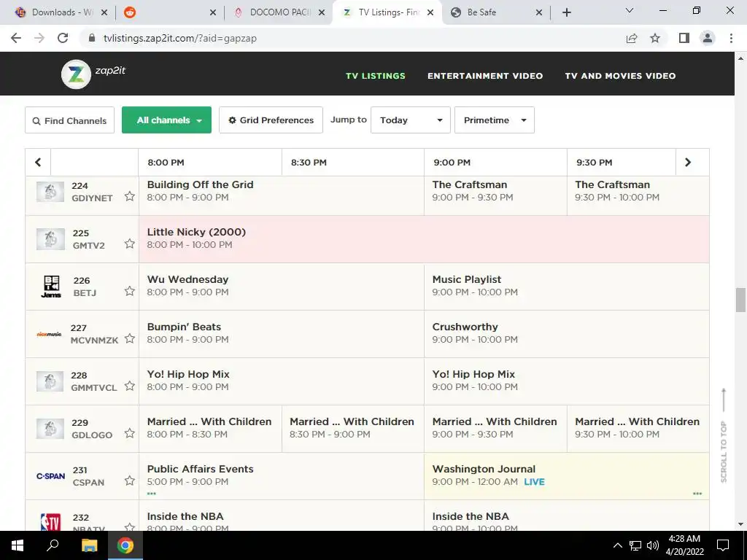Open the Find Channels search
The height and width of the screenshot is (560, 747).
[69, 120]
